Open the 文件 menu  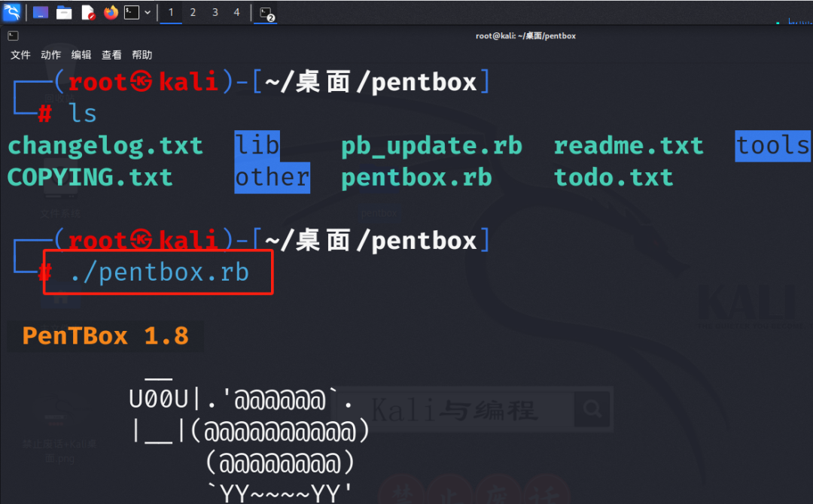(21, 55)
